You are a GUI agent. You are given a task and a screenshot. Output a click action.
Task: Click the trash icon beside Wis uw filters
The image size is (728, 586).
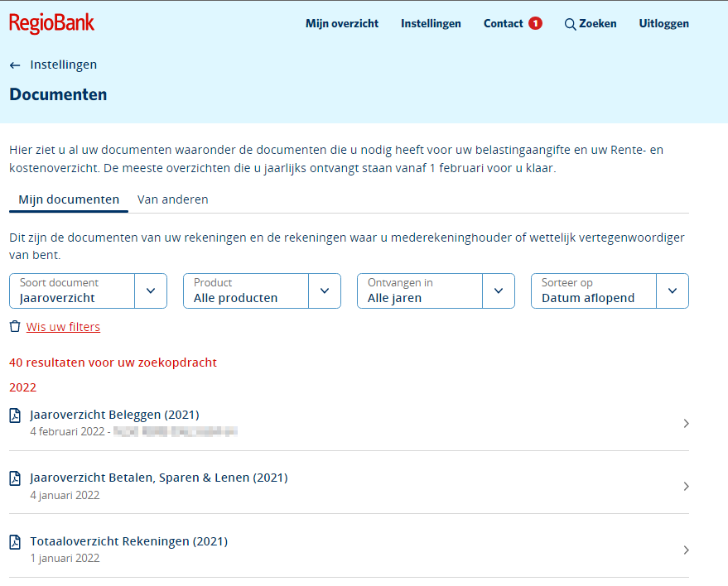point(15,327)
